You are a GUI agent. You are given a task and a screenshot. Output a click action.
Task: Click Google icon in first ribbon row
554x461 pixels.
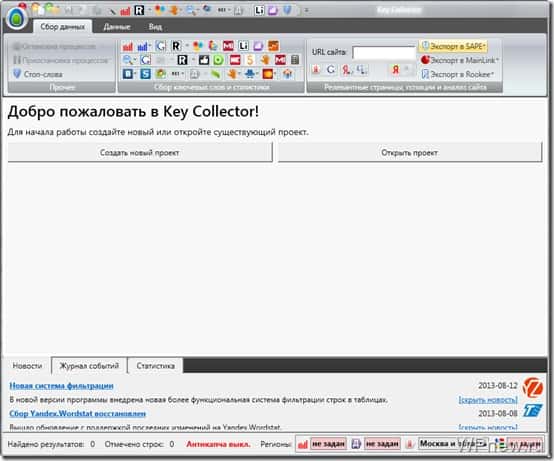(160, 46)
